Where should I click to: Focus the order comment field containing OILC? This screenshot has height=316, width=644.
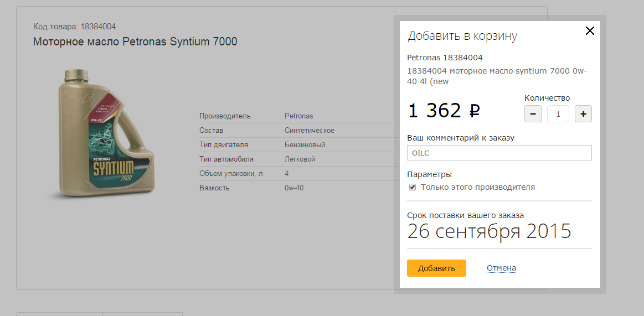(x=499, y=153)
